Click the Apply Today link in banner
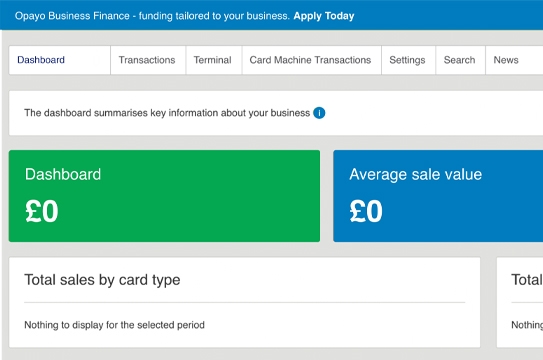 (x=324, y=16)
